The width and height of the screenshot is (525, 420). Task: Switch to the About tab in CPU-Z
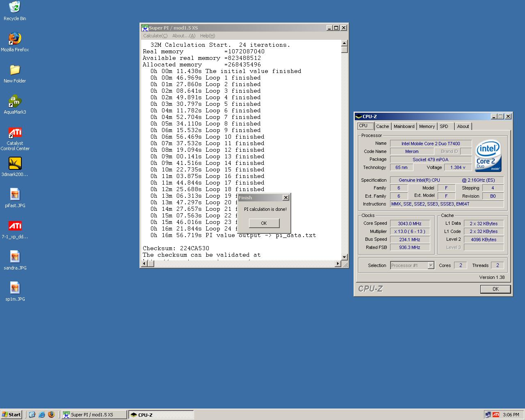(x=463, y=126)
